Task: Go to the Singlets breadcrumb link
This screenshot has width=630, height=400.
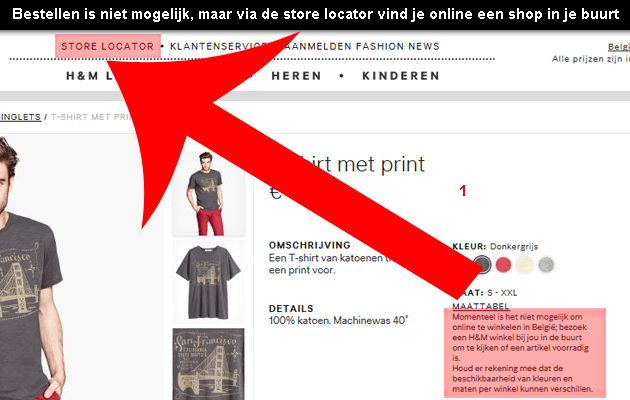Action: click(x=20, y=117)
